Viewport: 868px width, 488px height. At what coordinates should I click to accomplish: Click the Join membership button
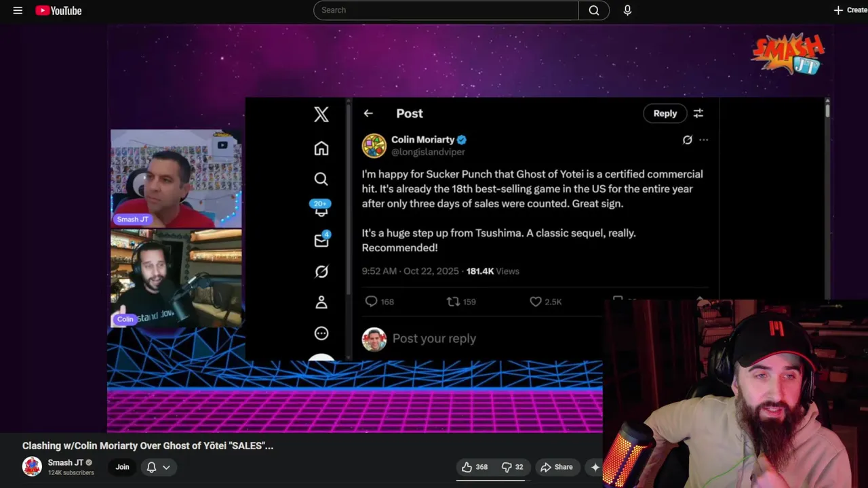tap(122, 466)
